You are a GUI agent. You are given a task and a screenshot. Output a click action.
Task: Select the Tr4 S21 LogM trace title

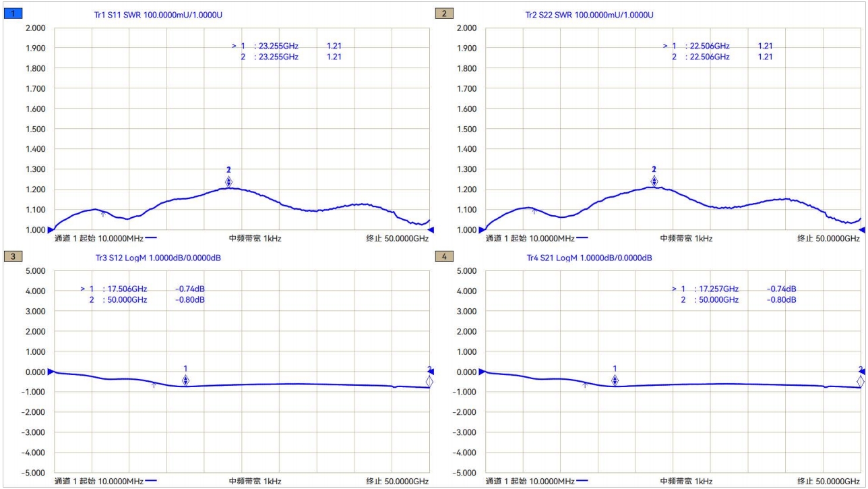point(589,258)
